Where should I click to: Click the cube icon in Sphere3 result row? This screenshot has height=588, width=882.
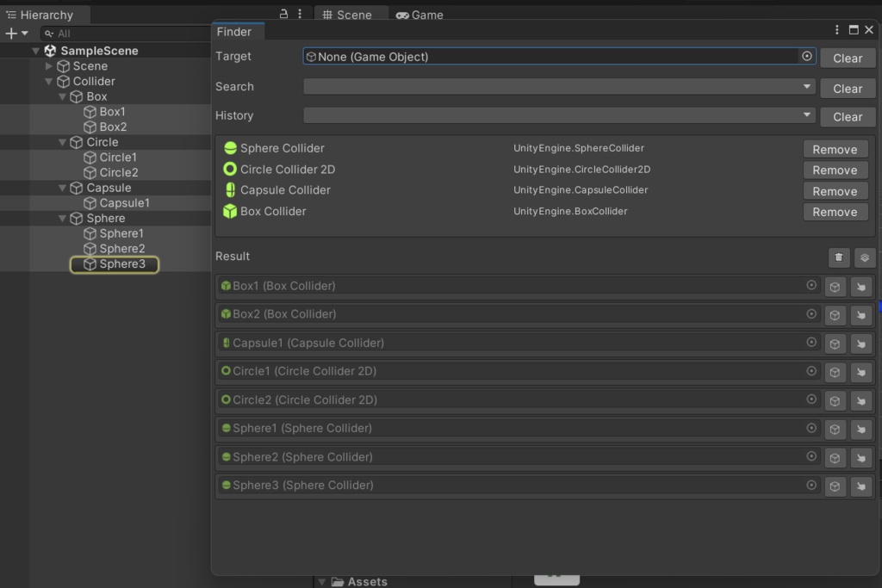(835, 486)
